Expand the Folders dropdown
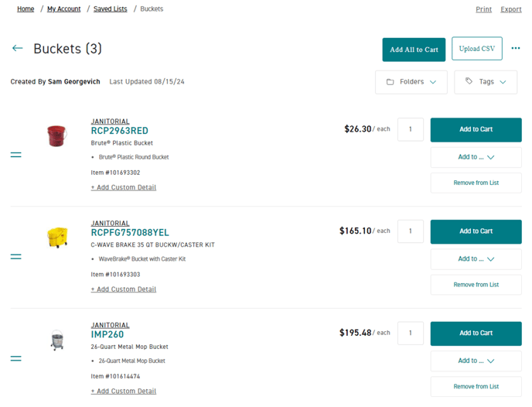 coord(411,82)
